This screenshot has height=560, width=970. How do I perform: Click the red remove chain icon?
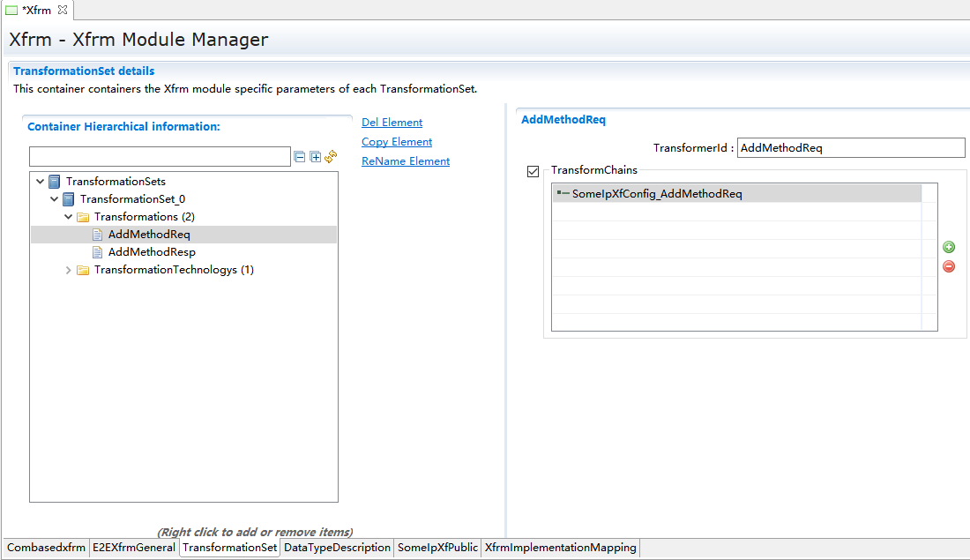pos(949,266)
